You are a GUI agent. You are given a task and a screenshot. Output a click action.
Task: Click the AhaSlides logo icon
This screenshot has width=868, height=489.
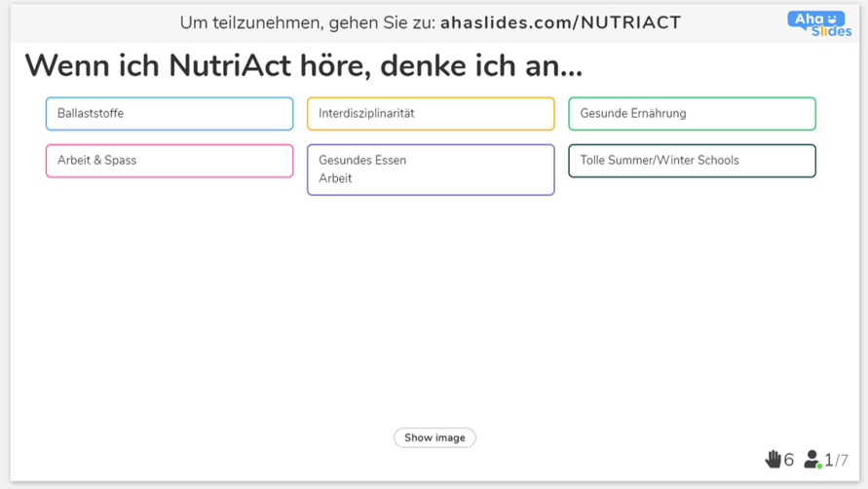819,23
